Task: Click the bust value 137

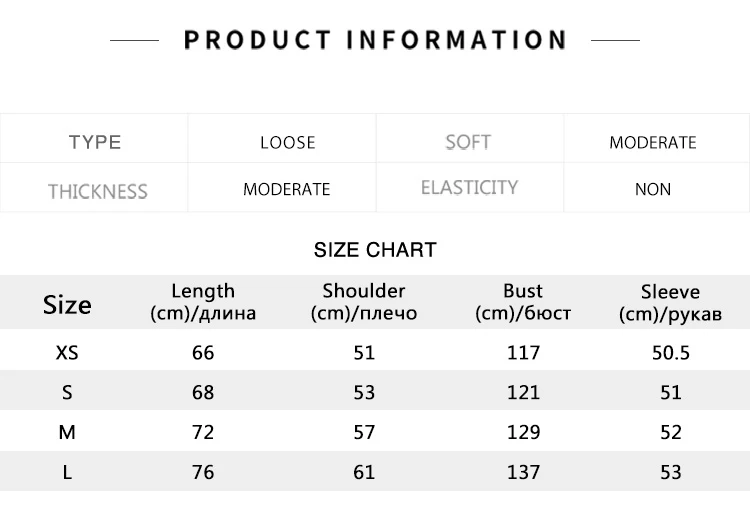Action: click(523, 472)
